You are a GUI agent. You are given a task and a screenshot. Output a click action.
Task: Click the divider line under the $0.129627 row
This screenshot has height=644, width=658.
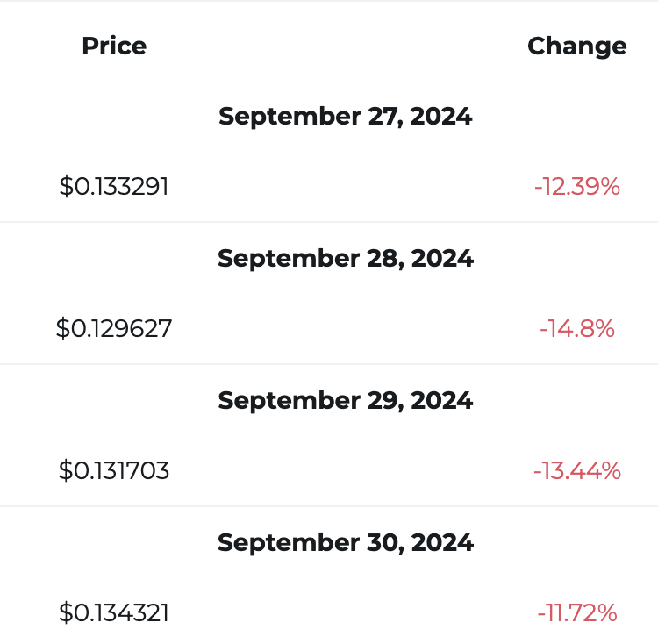pyautogui.click(x=329, y=364)
